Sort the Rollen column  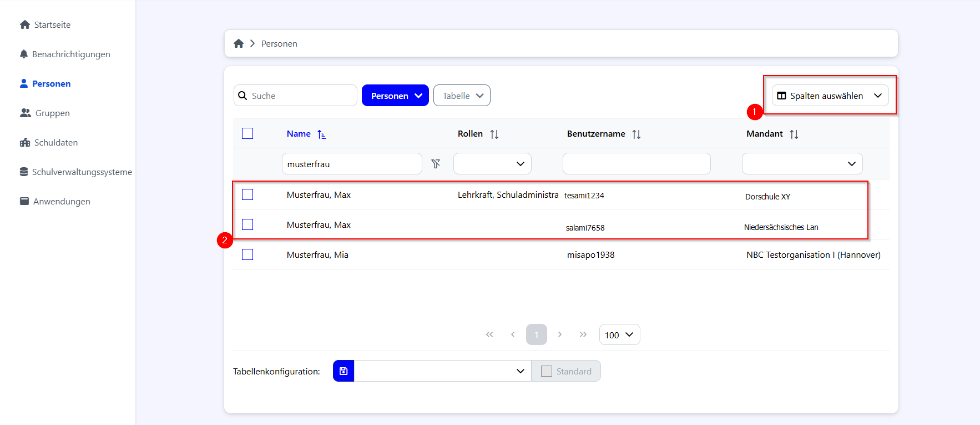pyautogui.click(x=494, y=134)
